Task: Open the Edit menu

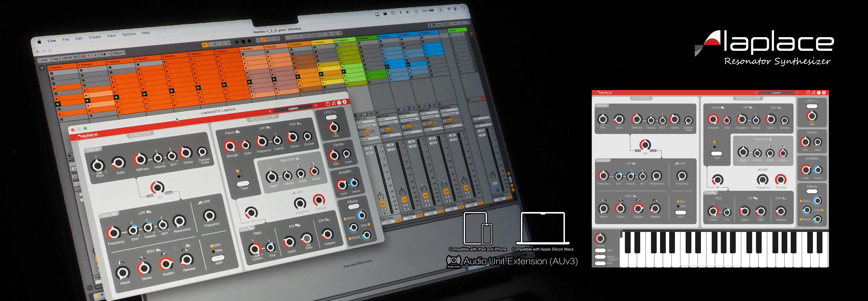Action: point(79,38)
